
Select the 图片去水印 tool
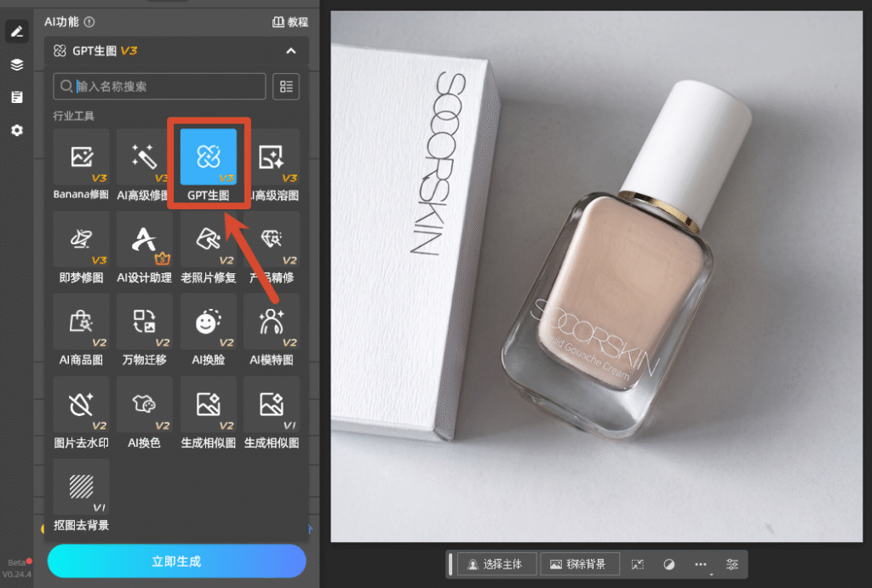[x=81, y=413]
